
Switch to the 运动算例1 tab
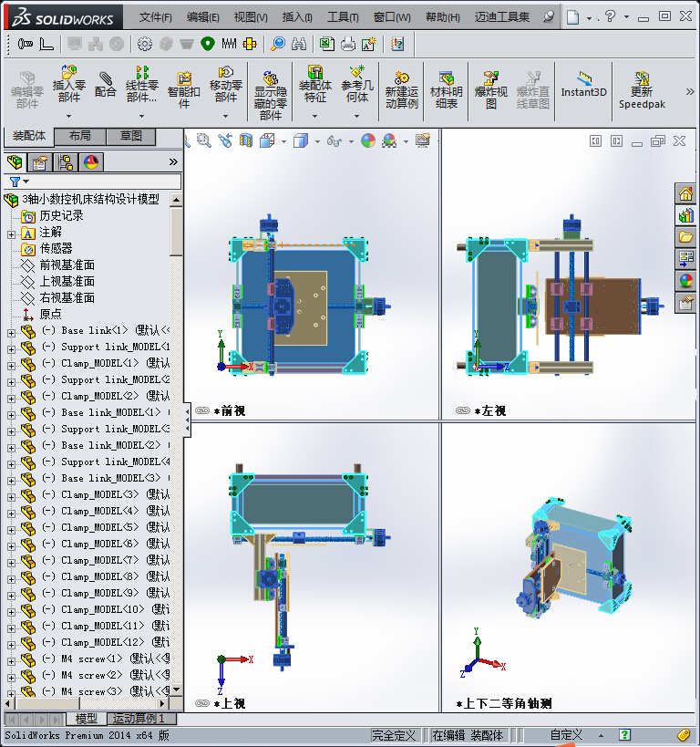[x=141, y=718]
